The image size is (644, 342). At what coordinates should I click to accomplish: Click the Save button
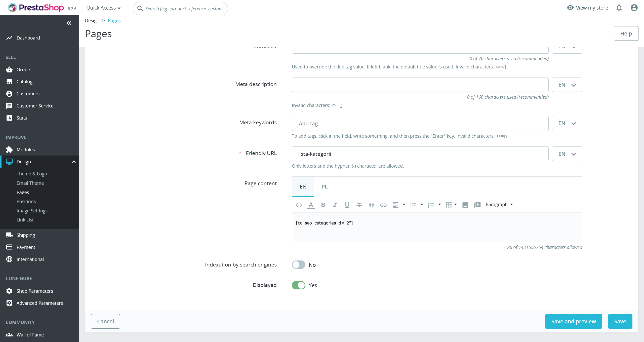620,321
